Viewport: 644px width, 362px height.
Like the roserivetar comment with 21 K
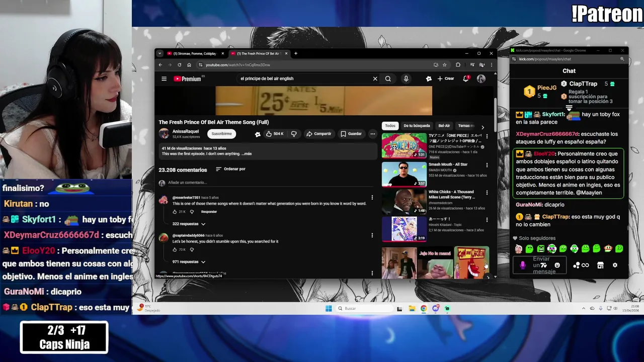point(175,212)
